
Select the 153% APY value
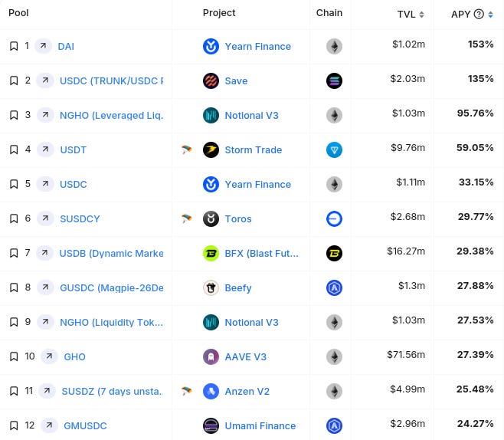pos(480,44)
